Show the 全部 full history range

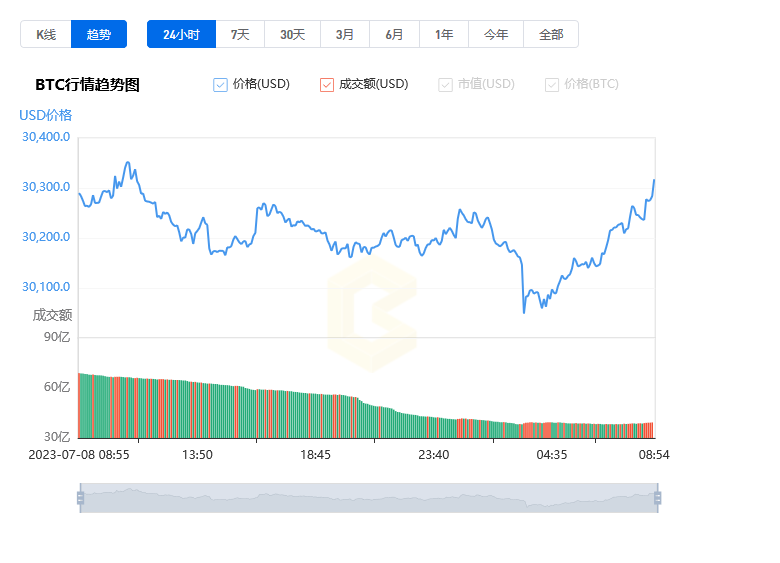point(551,34)
